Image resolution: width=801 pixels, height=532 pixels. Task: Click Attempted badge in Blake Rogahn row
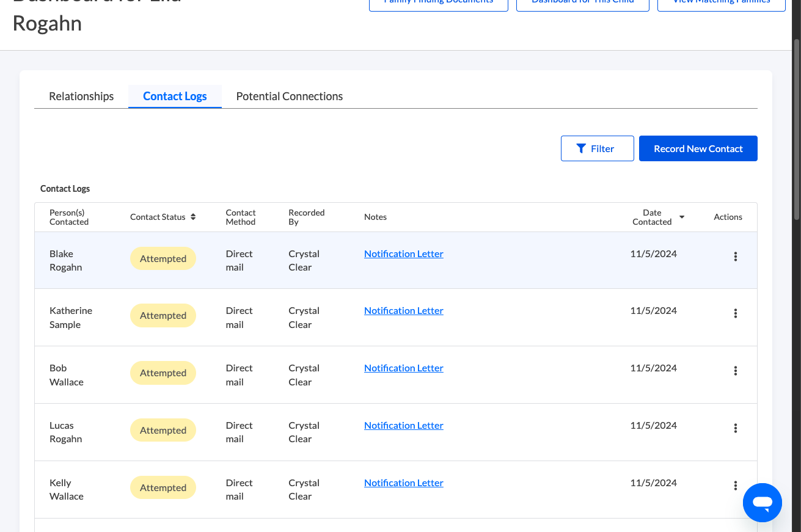[163, 259]
